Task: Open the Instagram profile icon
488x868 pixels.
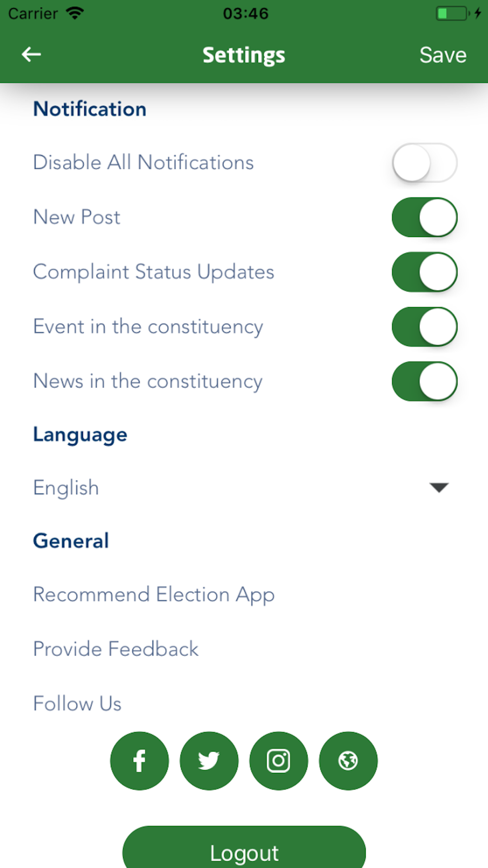Action: pyautogui.click(x=279, y=761)
